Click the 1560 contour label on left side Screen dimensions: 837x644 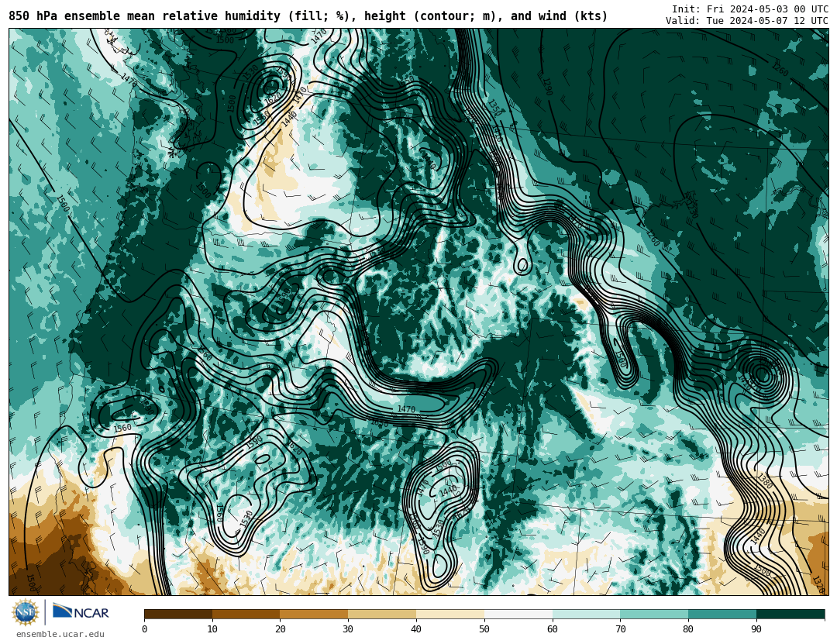point(122,428)
